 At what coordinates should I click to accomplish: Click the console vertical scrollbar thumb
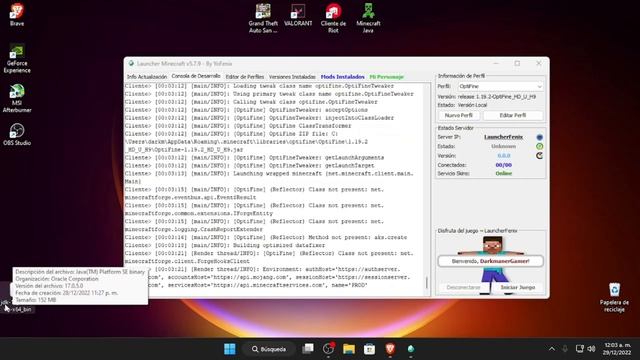tap(427, 282)
